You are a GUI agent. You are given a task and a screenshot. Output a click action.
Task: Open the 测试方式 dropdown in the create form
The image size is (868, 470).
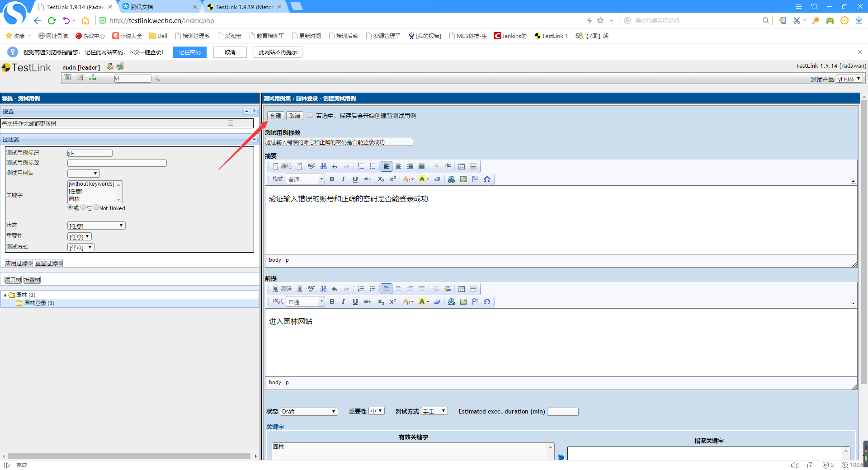(434, 411)
